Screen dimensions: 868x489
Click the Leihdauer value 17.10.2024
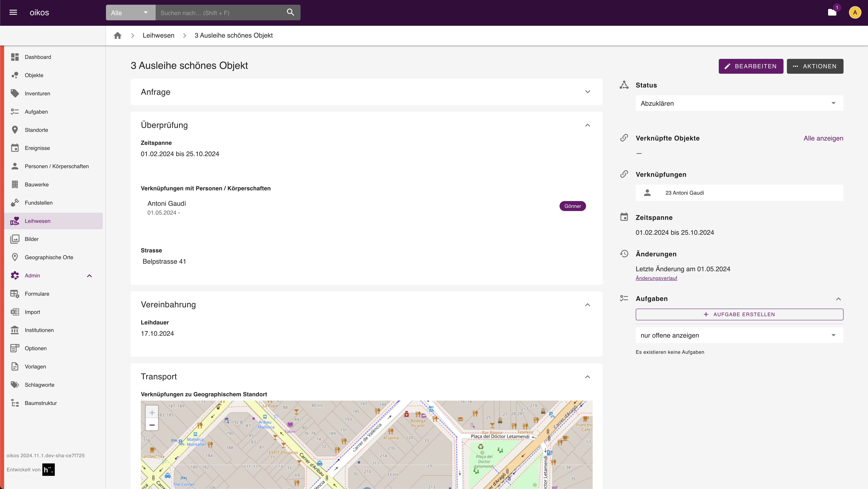tap(157, 333)
